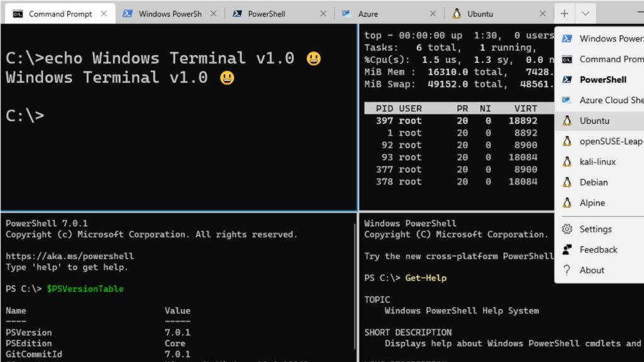Open a new tab with plus button
The image size is (644, 362).
564,13
